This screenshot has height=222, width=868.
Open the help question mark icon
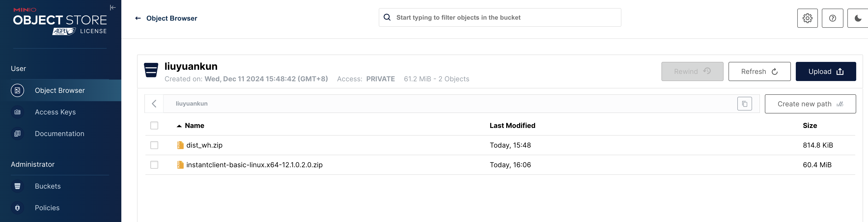pyautogui.click(x=832, y=18)
